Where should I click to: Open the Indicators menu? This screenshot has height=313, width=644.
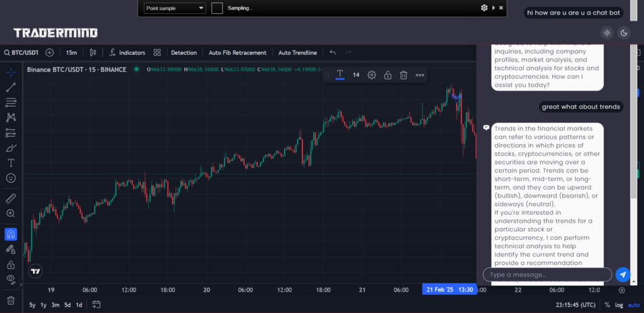[127, 53]
